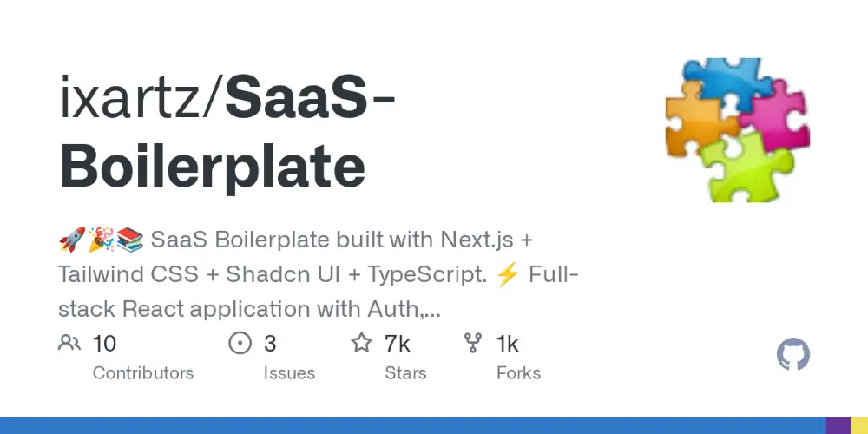Click the purple language bar segment
The height and width of the screenshot is (434, 868).
point(838,425)
